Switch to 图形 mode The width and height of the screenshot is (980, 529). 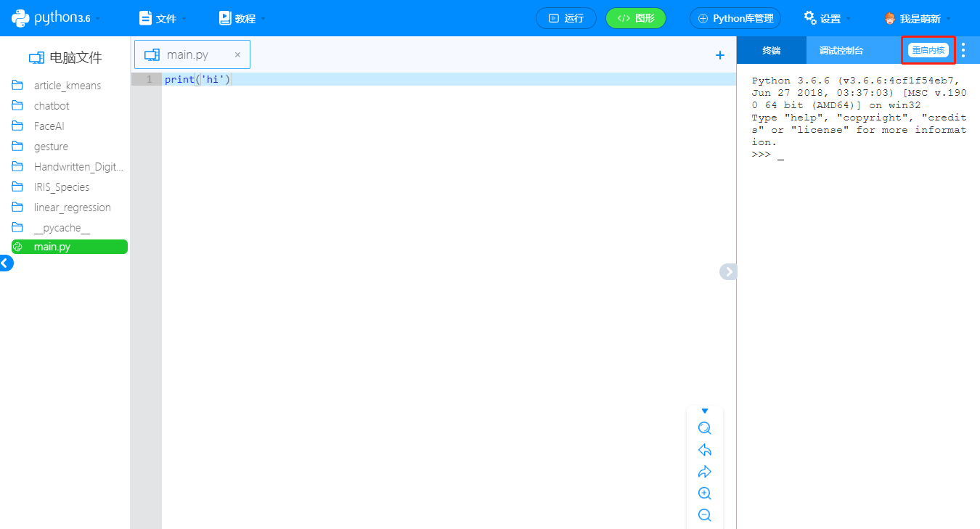tap(636, 18)
